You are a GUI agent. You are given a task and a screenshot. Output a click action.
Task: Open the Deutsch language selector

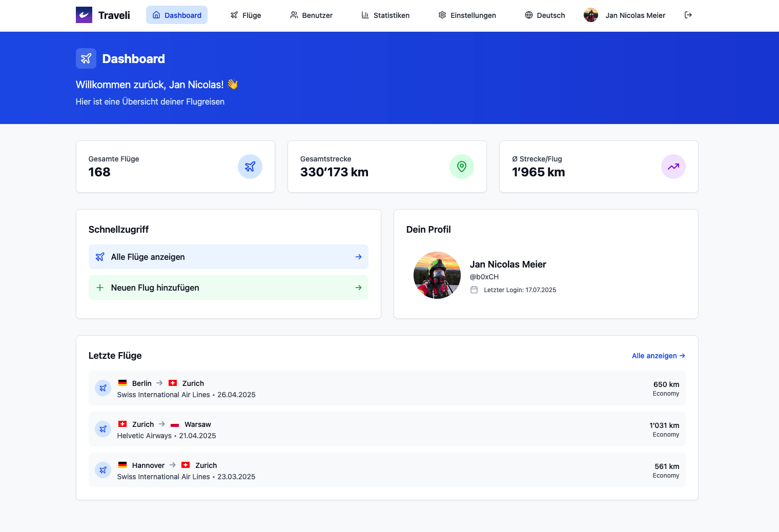(x=545, y=15)
